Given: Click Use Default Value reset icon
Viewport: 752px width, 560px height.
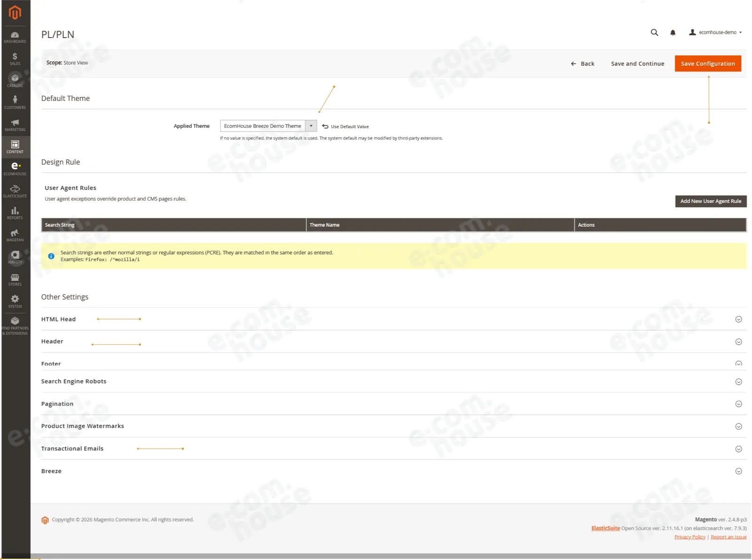Looking at the screenshot, I should 325,126.
